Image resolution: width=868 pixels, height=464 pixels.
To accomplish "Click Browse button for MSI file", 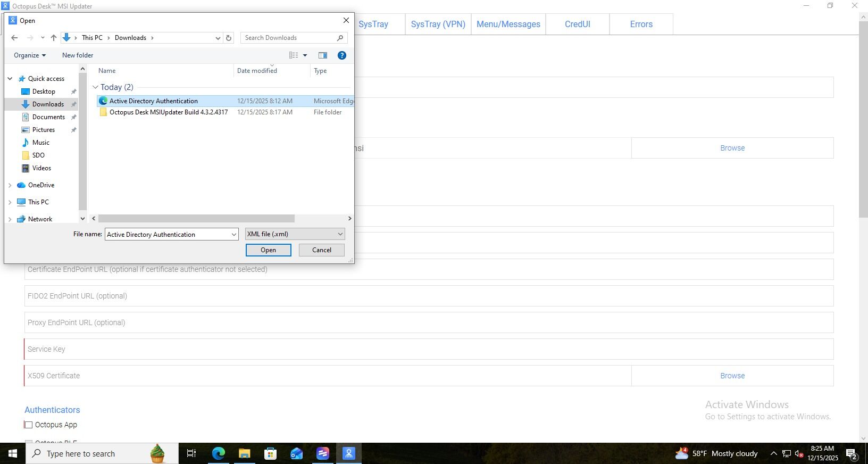I will (x=732, y=148).
